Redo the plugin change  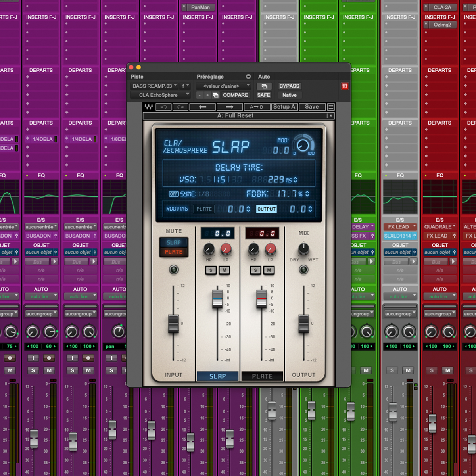180,107
